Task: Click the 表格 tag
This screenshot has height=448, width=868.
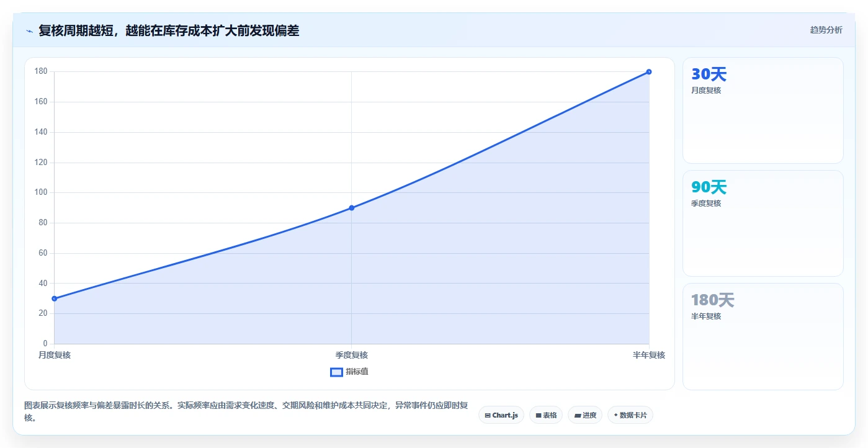Action: coord(546,415)
